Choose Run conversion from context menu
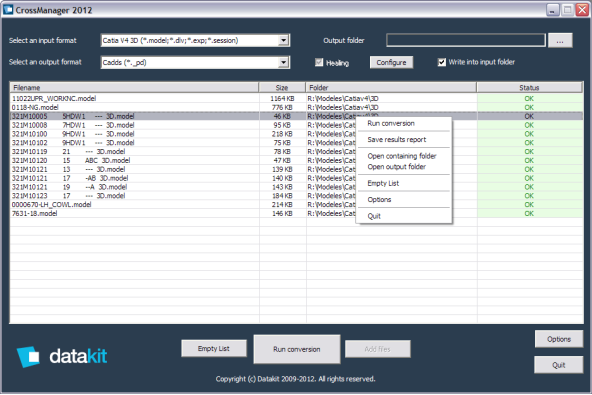Image resolution: width=592 pixels, height=395 pixels. pyautogui.click(x=391, y=123)
